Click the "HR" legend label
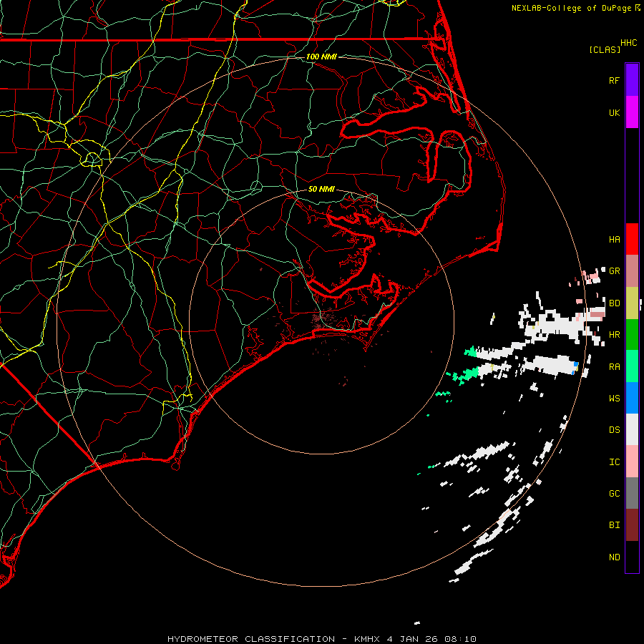Screen dimensions: 644x644 [615, 335]
